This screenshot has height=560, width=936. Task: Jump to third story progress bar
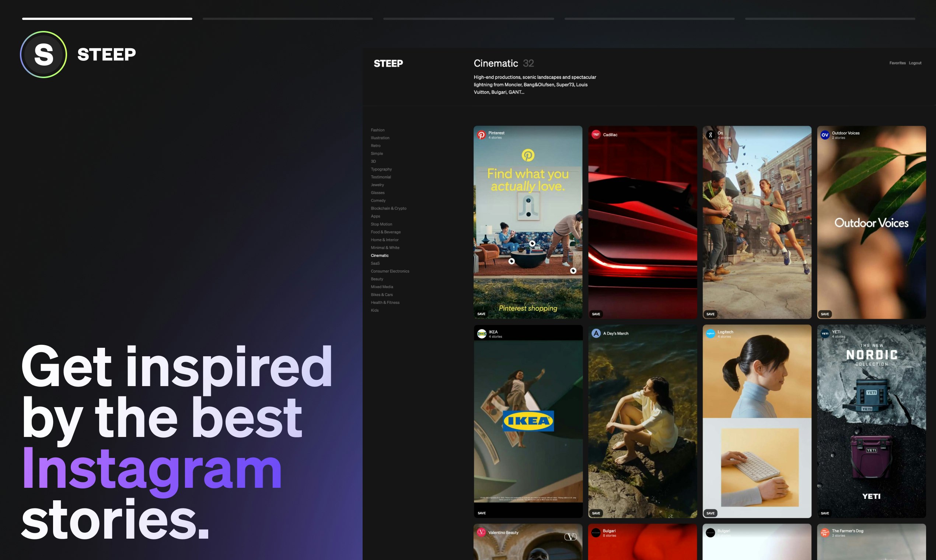[468, 18]
